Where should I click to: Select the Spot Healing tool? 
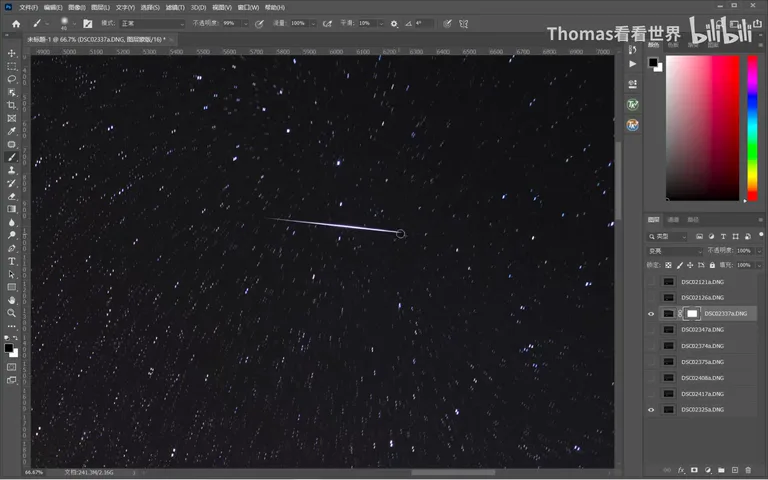pyautogui.click(x=12, y=144)
